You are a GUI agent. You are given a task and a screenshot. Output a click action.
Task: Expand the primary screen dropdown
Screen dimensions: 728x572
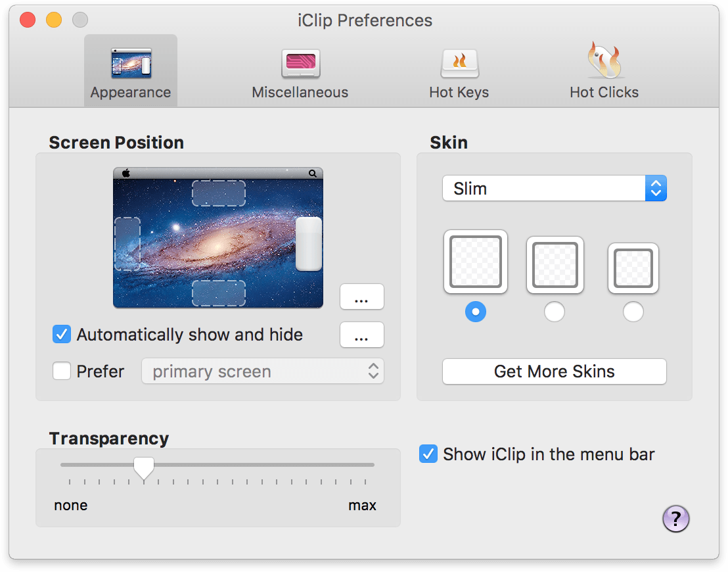click(262, 371)
